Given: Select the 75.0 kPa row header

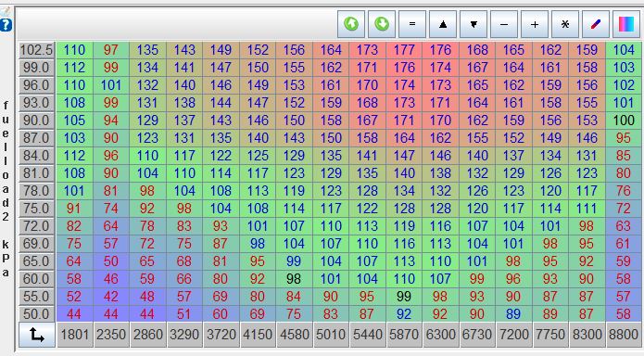Looking at the screenshot, I should click(x=36, y=209).
